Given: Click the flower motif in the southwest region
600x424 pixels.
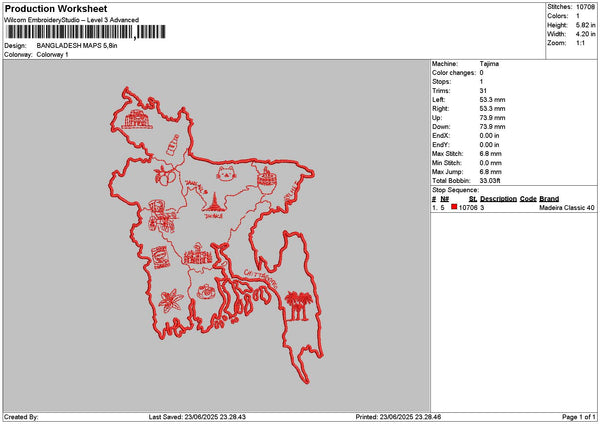Looking at the screenshot, I should [171, 300].
